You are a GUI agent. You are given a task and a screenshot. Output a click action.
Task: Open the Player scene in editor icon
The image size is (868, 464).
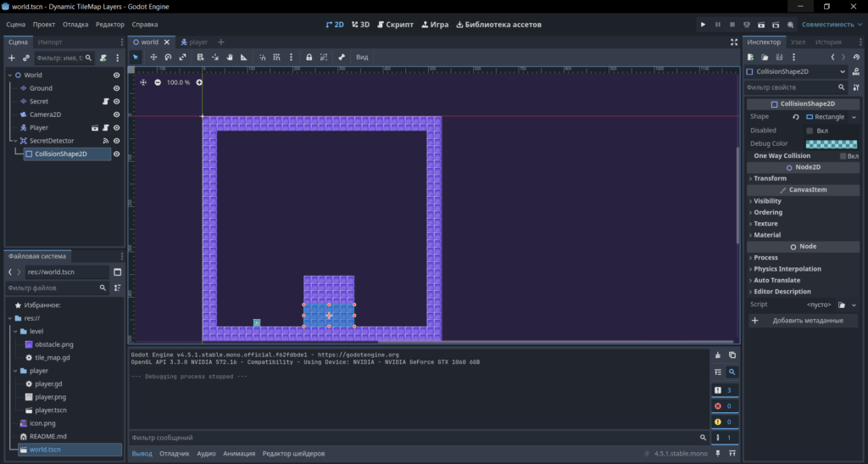click(x=95, y=128)
